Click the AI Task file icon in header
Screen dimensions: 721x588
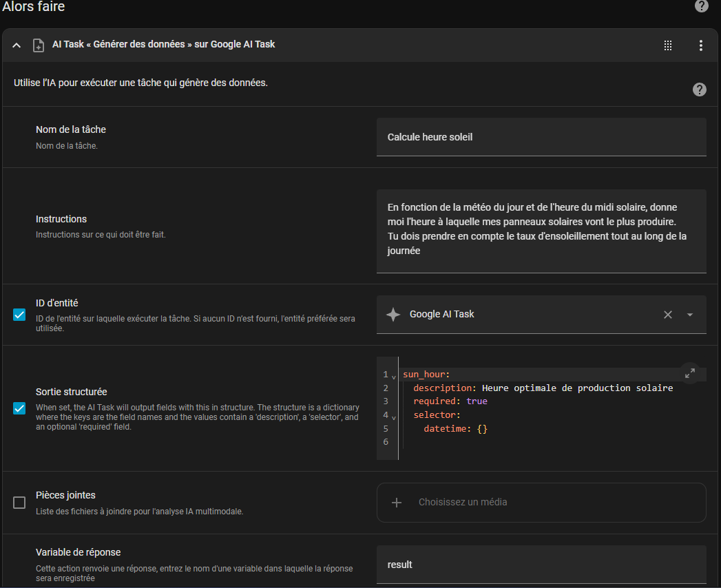click(39, 45)
